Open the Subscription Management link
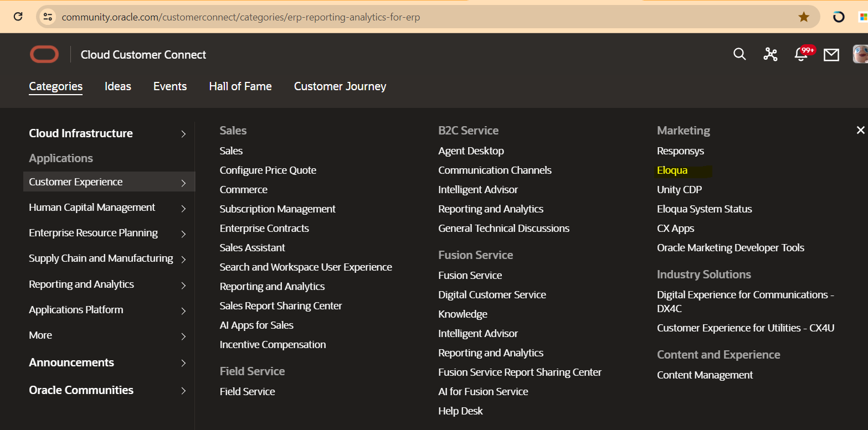 tap(278, 209)
